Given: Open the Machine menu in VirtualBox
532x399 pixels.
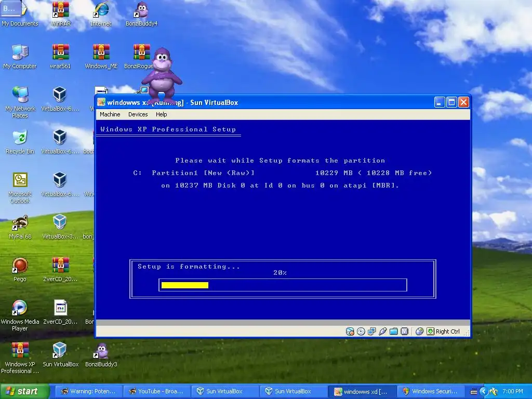Looking at the screenshot, I should (110, 114).
